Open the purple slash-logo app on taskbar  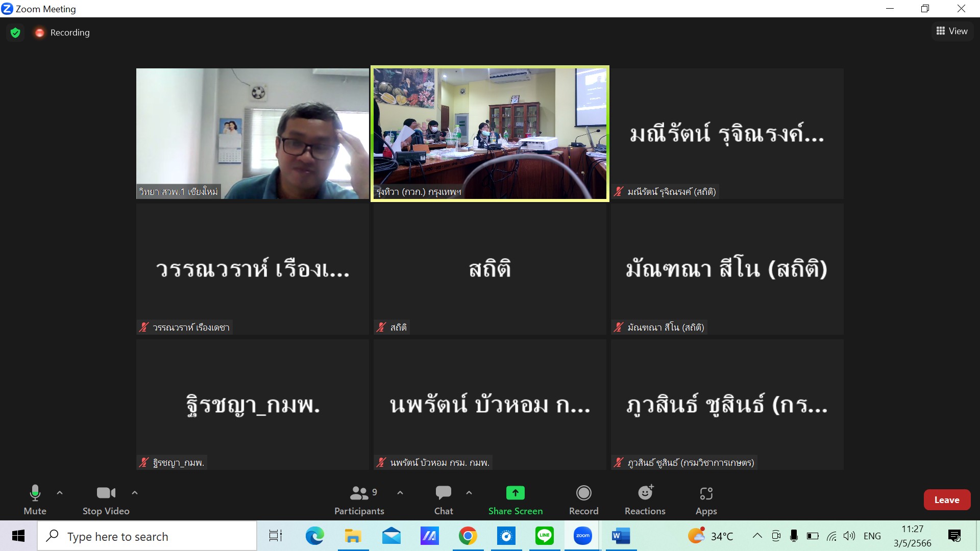coord(429,536)
